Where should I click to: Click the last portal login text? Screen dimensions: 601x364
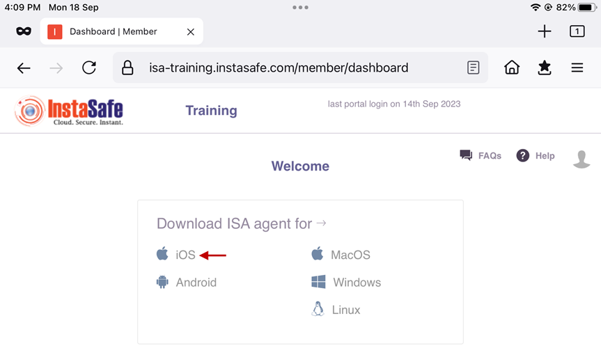(394, 104)
